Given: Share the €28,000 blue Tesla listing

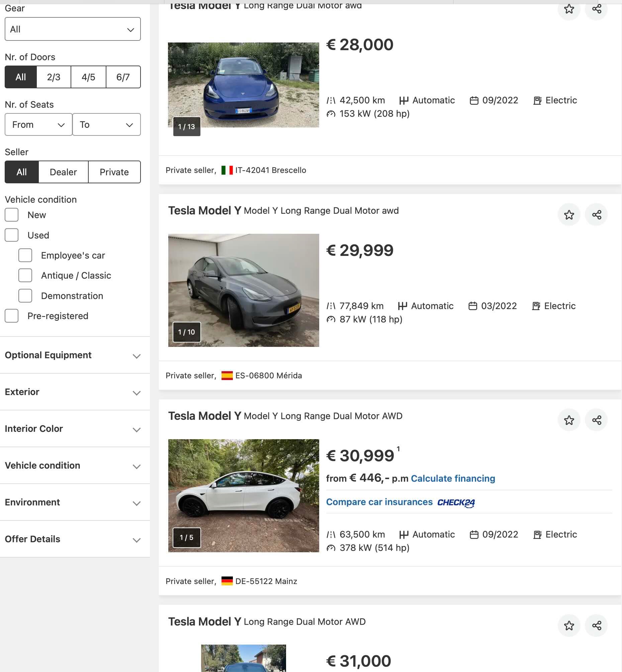Looking at the screenshot, I should 596,9.
